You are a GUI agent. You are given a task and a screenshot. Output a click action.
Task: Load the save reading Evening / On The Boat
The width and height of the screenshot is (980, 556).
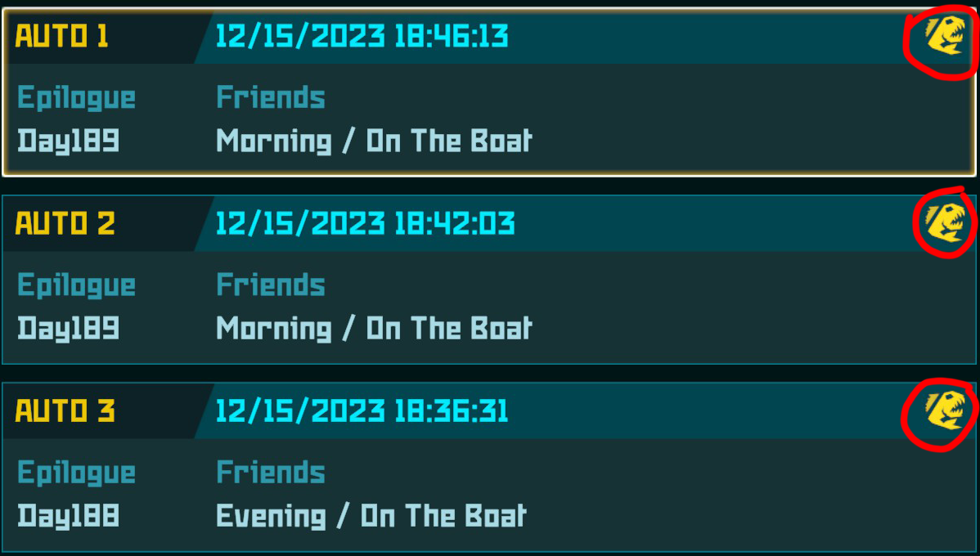(x=371, y=516)
